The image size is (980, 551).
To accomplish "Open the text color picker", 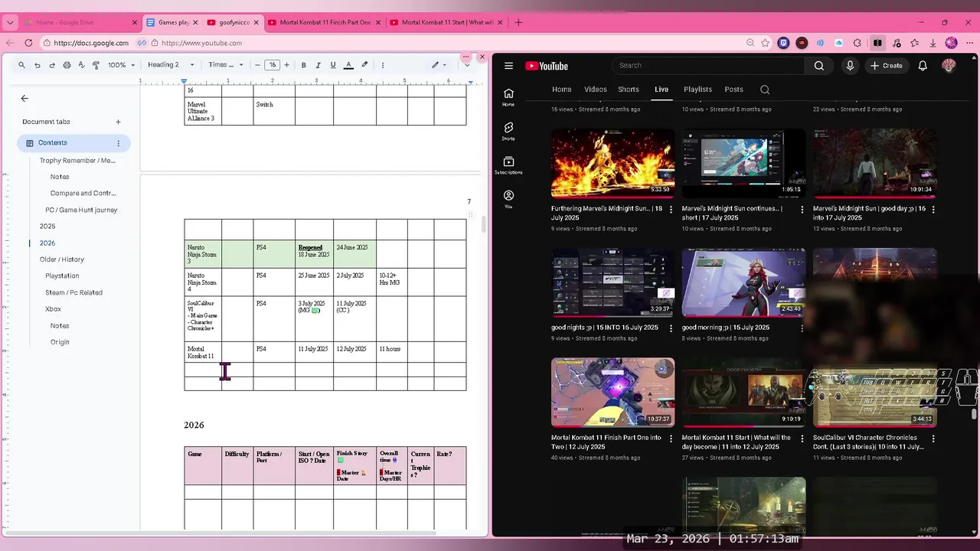I will (x=348, y=65).
